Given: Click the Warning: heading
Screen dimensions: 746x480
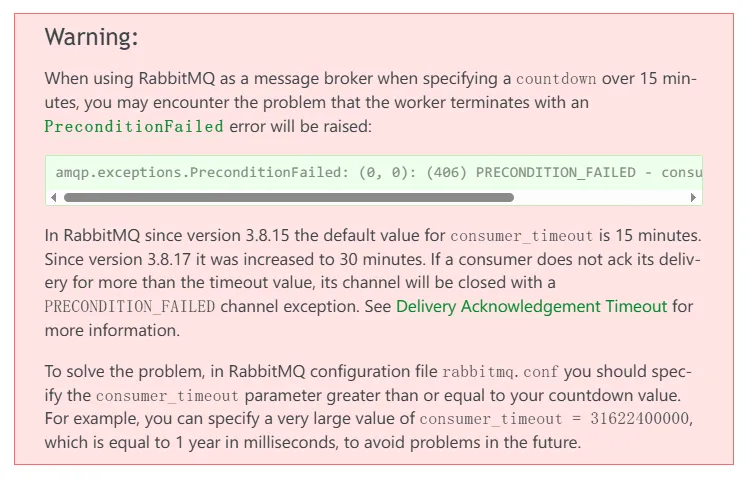Looking at the screenshot, I should [x=91, y=37].
